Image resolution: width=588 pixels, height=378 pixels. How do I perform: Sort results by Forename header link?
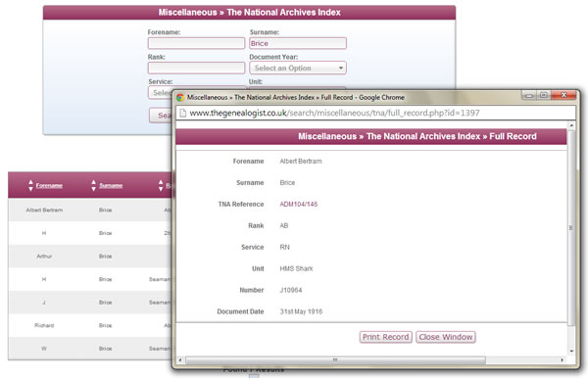pyautogui.click(x=49, y=185)
